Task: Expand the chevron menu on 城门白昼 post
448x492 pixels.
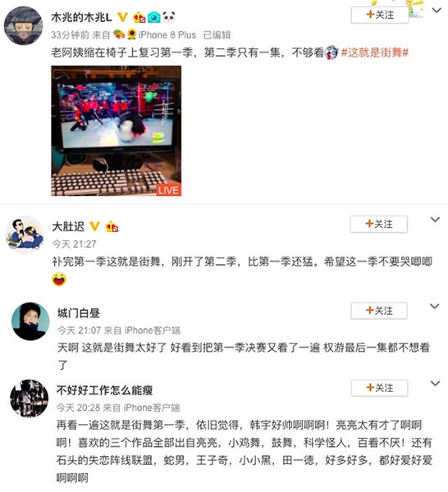Action: [x=435, y=306]
